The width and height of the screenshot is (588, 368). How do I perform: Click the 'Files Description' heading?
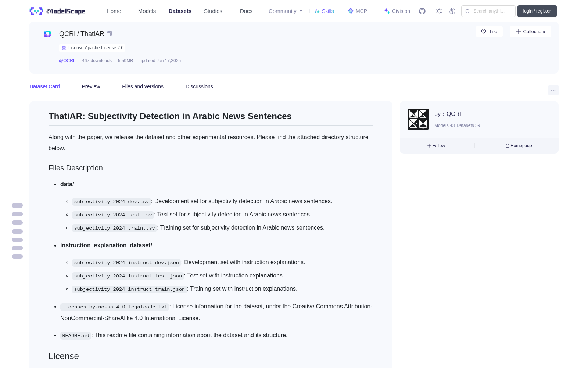pos(76,168)
